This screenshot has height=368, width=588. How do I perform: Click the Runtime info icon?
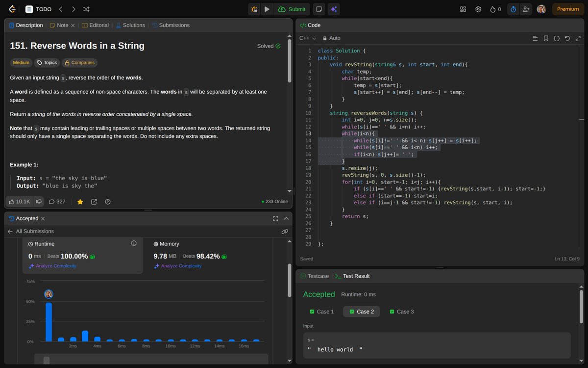134,243
